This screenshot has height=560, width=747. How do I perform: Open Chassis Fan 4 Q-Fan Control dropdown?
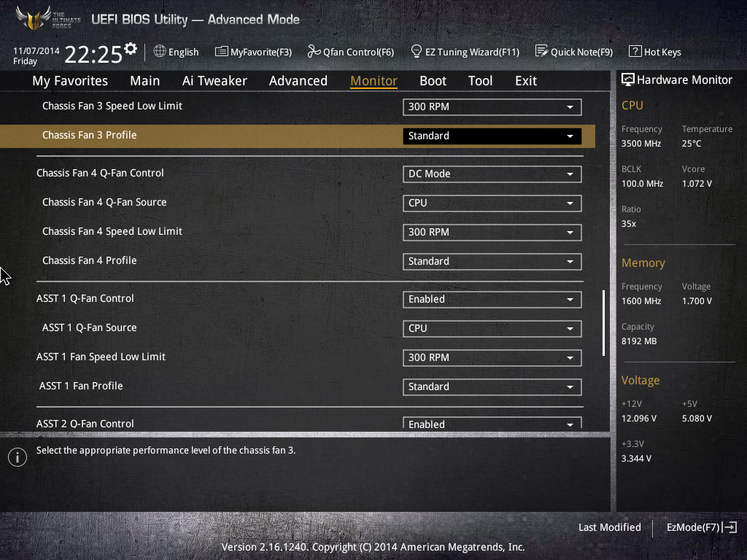[492, 174]
